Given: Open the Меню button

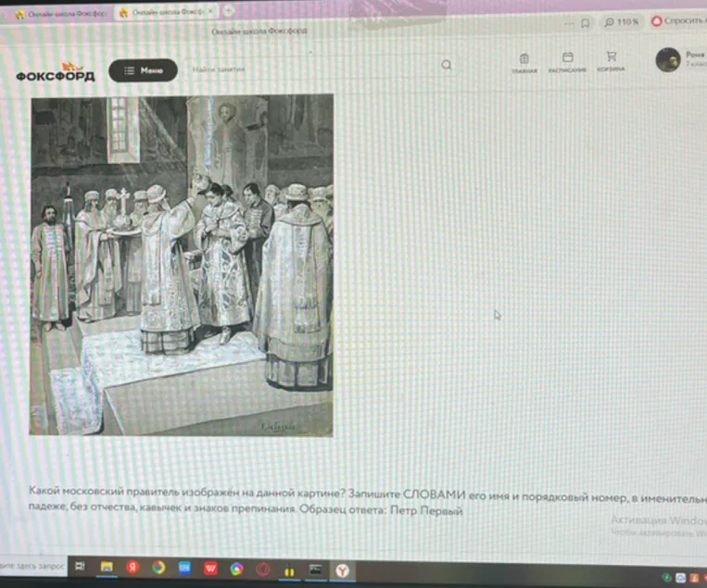Looking at the screenshot, I should (x=143, y=70).
